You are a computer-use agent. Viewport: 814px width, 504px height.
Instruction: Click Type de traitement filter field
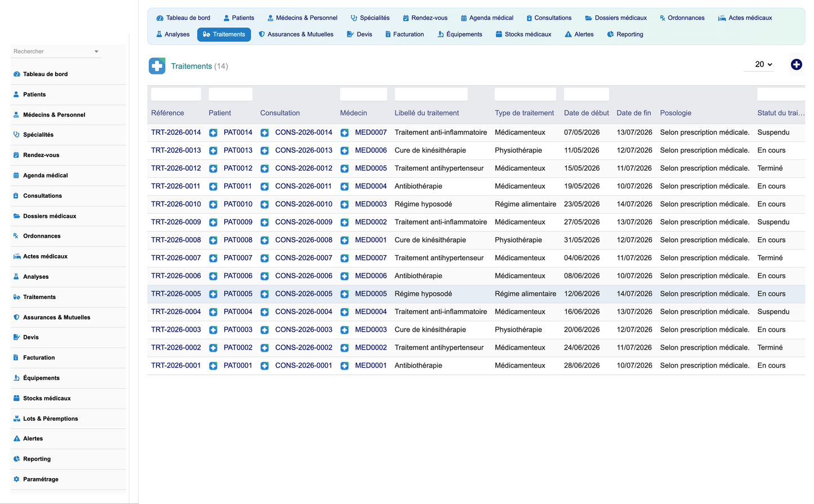[x=525, y=94]
